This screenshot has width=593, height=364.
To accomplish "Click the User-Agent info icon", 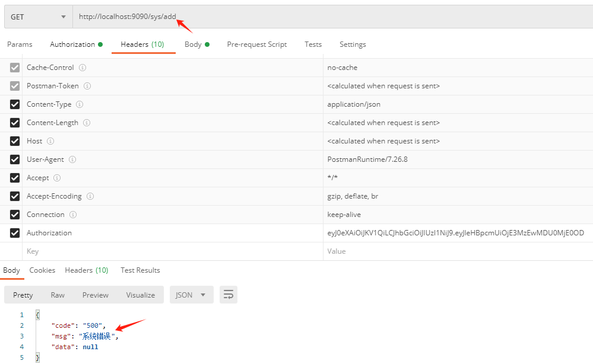I will [72, 159].
